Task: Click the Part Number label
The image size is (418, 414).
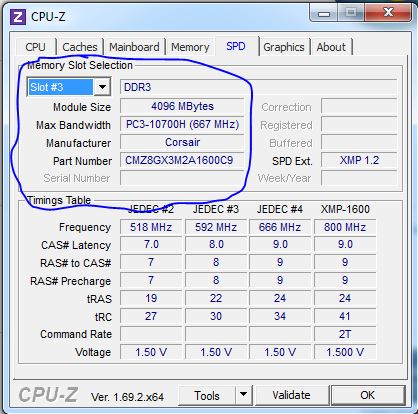Action: click(x=82, y=161)
